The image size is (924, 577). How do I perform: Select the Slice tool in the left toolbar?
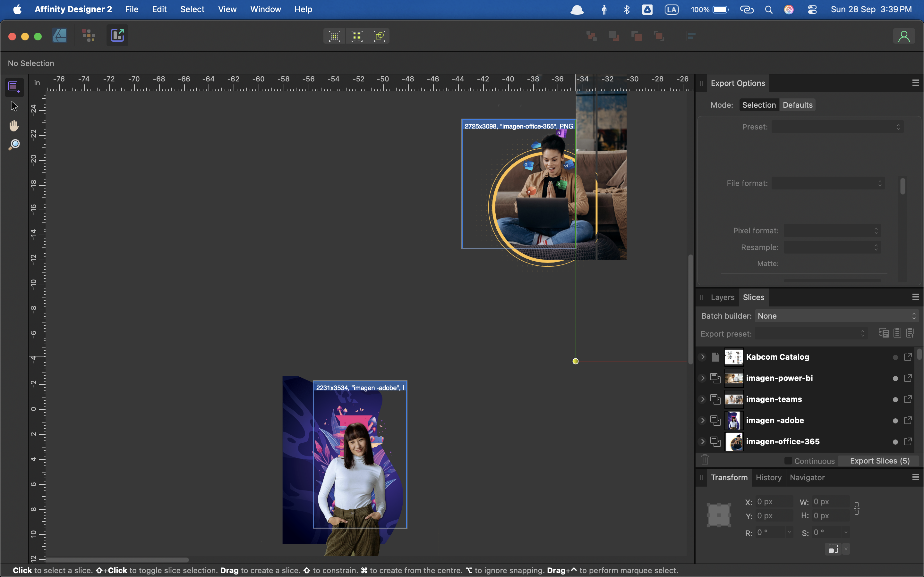tap(14, 87)
